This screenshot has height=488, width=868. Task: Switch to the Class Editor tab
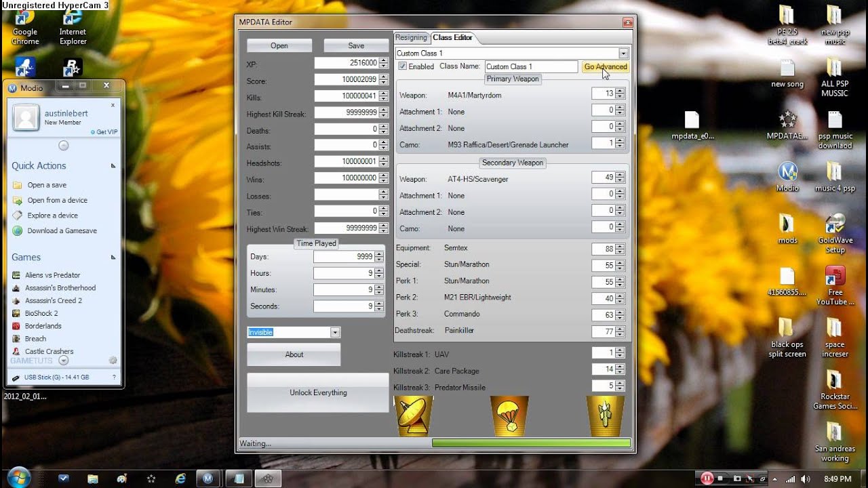click(x=453, y=37)
